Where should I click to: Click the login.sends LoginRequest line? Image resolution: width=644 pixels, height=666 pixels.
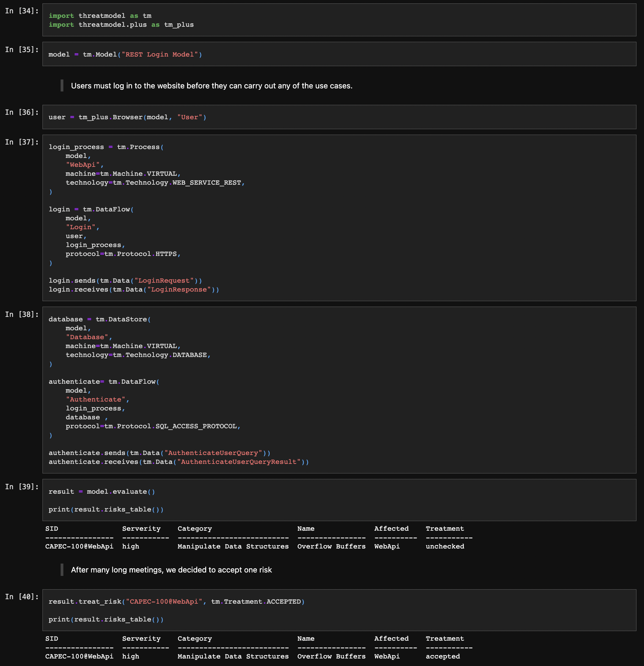click(125, 281)
